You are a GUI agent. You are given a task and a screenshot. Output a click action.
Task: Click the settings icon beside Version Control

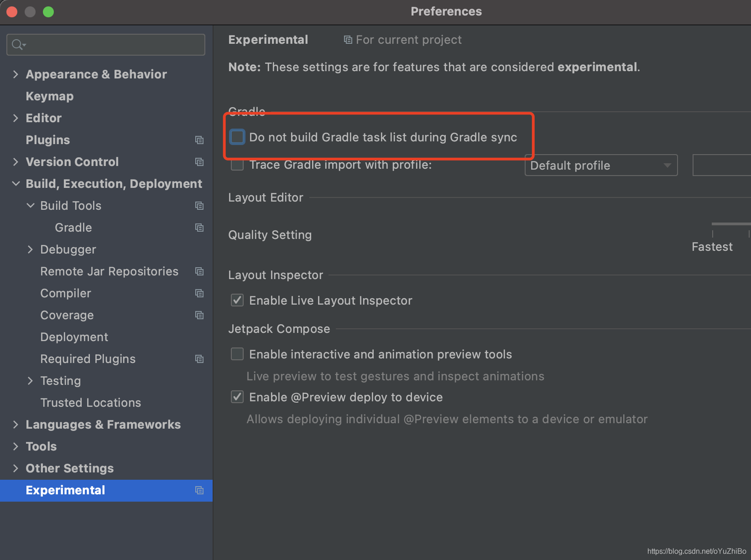(199, 162)
